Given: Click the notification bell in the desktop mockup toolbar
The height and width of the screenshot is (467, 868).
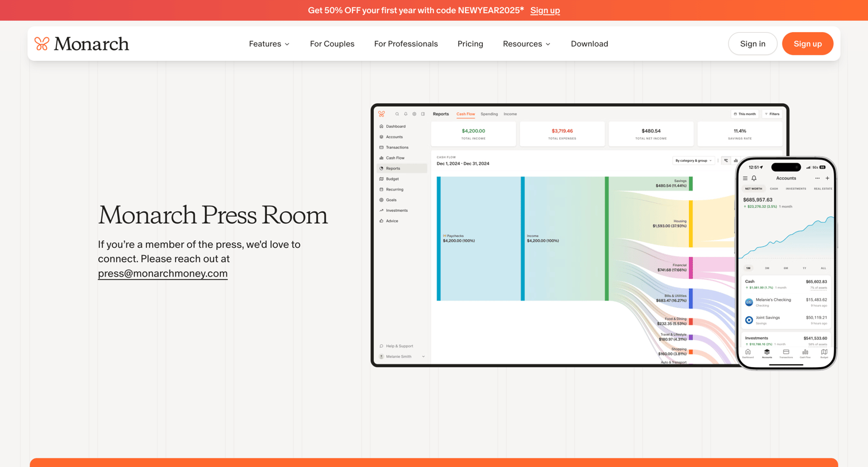Looking at the screenshot, I should (405, 114).
